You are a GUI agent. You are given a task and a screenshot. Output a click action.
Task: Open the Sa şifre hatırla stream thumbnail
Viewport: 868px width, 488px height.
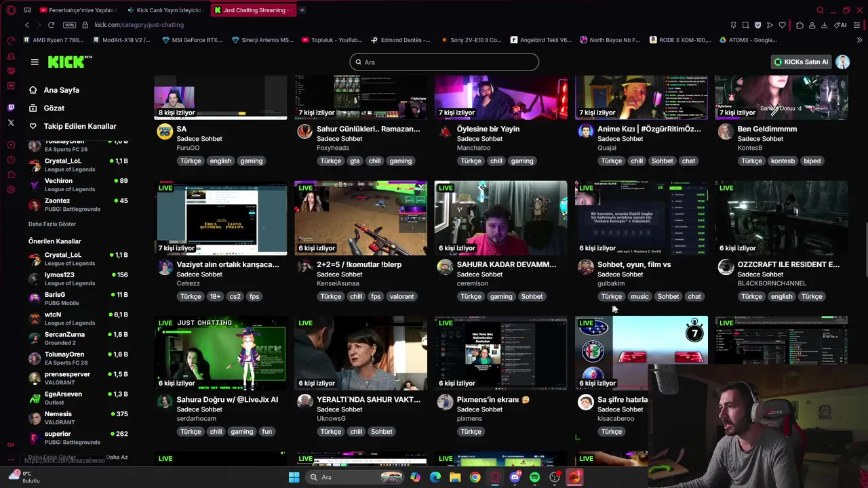tap(641, 352)
